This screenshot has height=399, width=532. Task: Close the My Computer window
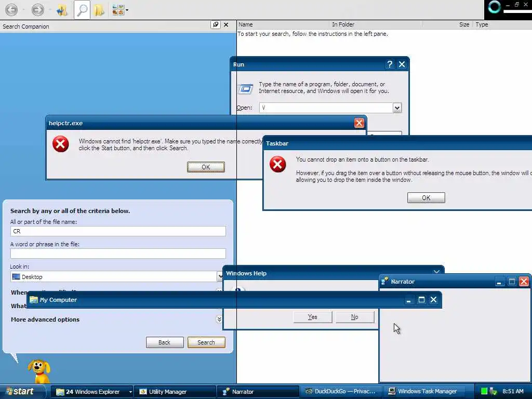point(434,300)
